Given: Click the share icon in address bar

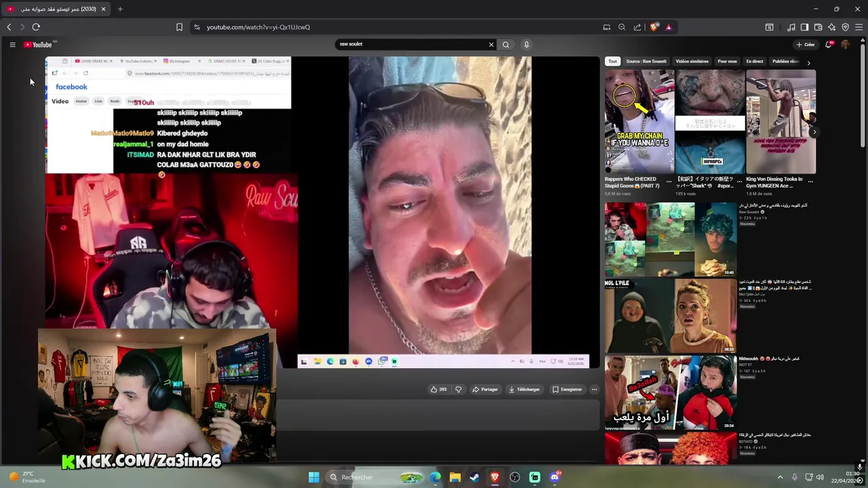Looking at the screenshot, I should [637, 27].
